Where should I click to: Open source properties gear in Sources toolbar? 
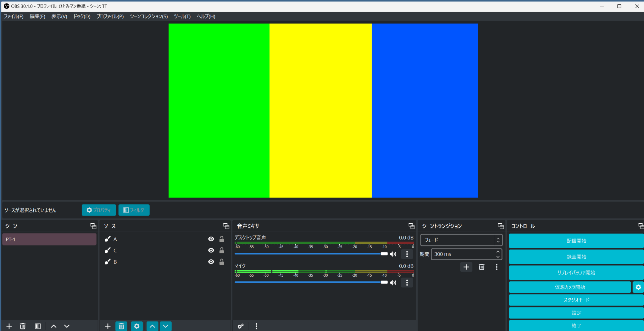[136, 326]
